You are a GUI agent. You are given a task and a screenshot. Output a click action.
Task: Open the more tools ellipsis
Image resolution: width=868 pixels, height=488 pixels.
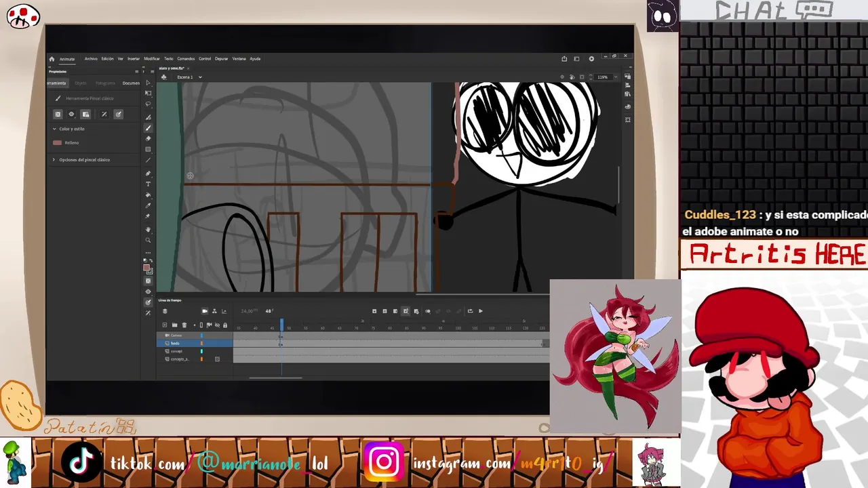(148, 253)
